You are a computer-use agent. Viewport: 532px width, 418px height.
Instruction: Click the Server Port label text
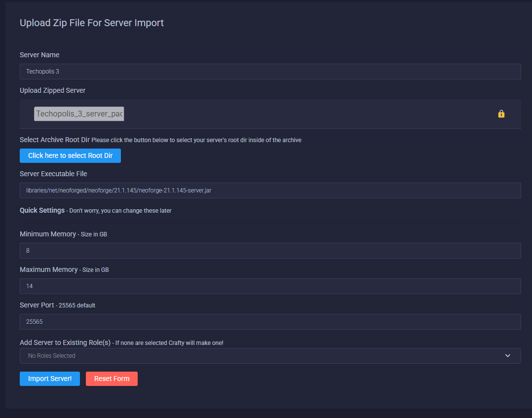click(37, 305)
